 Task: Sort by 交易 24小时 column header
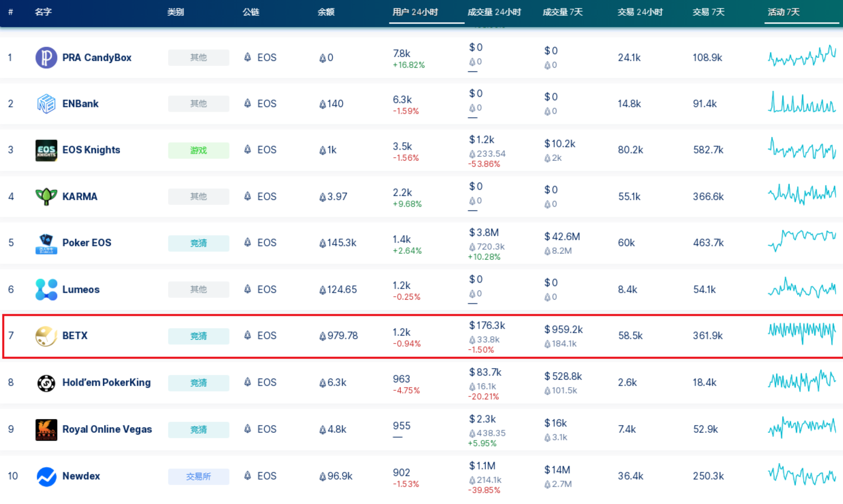click(640, 12)
